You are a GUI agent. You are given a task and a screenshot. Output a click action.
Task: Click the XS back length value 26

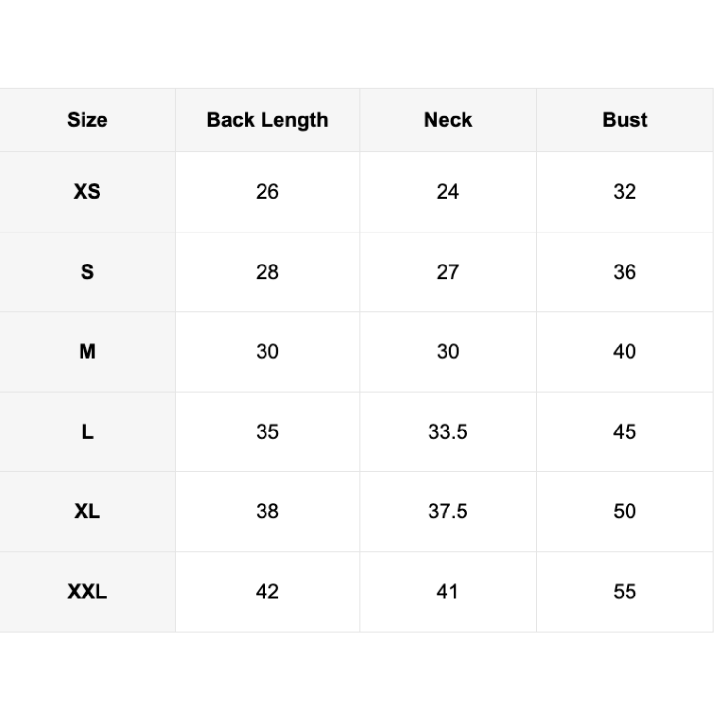(x=267, y=192)
